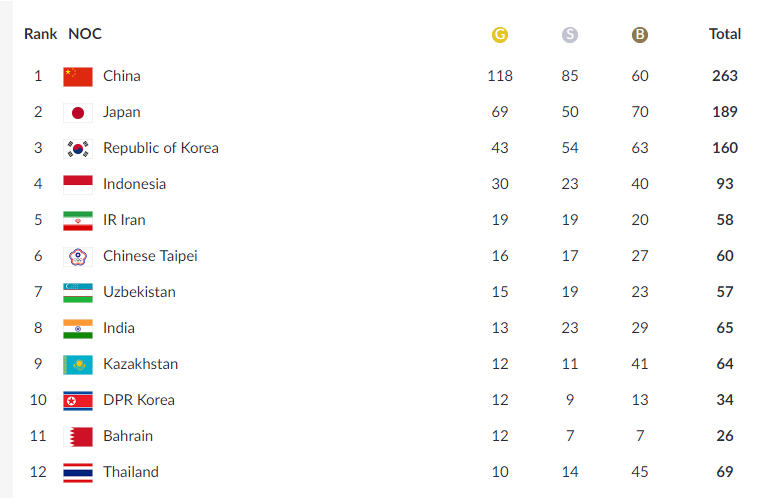Click the Rank column header
The height and width of the screenshot is (498, 771).
(x=40, y=34)
